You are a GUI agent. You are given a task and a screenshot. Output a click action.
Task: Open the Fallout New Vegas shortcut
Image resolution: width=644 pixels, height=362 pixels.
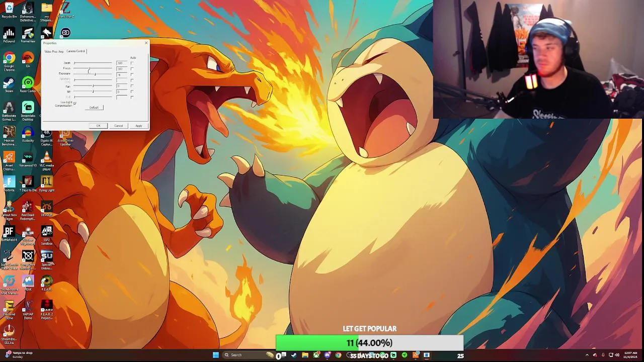pos(9,210)
